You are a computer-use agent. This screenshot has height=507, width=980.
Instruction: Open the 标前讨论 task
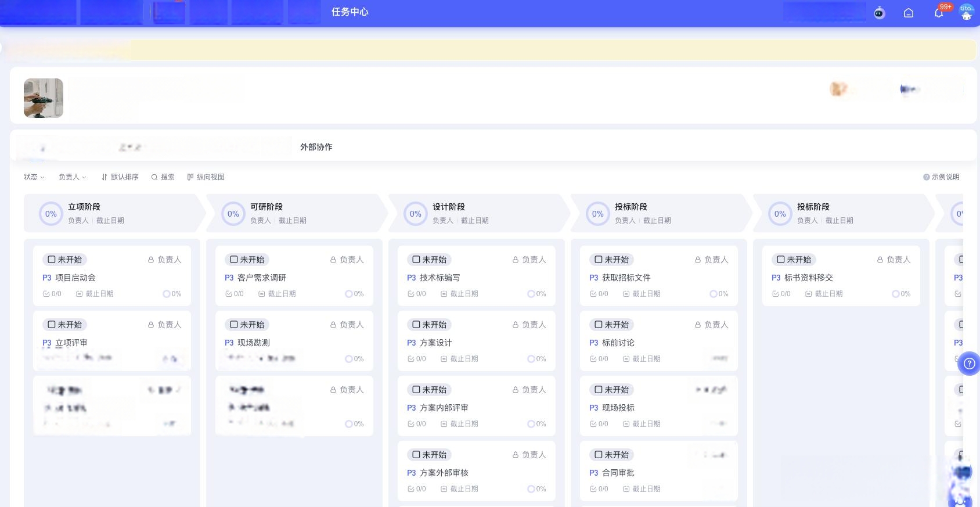click(618, 343)
